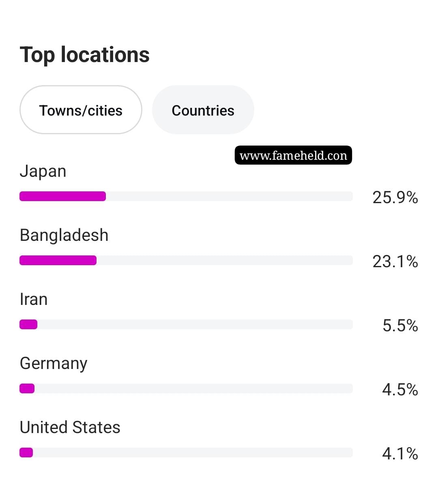
Task: Select the Germany country label
Action: [54, 364]
